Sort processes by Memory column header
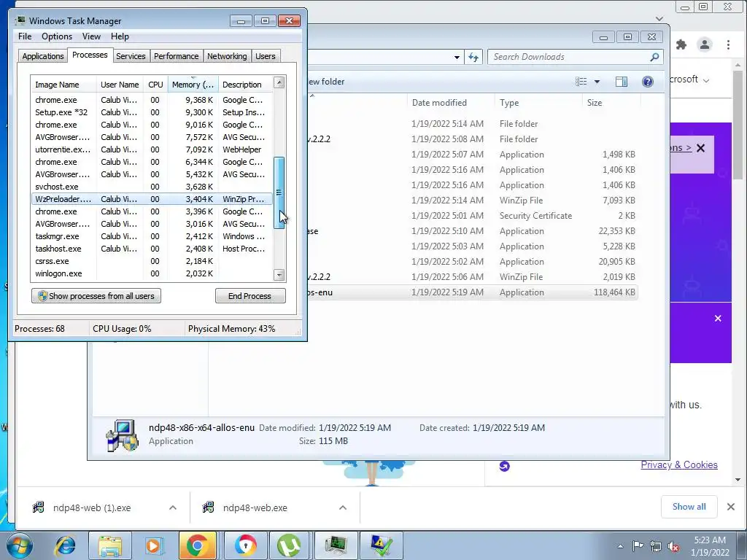 tap(193, 85)
